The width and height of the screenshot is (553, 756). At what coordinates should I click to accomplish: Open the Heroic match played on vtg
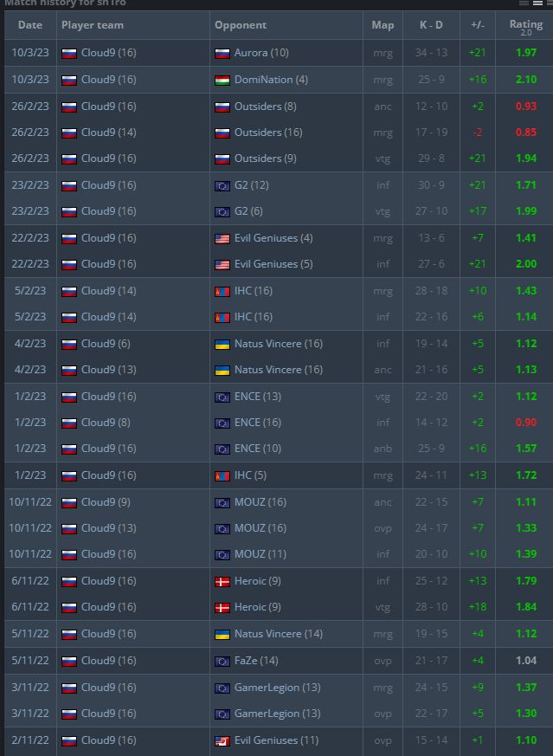[258, 607]
